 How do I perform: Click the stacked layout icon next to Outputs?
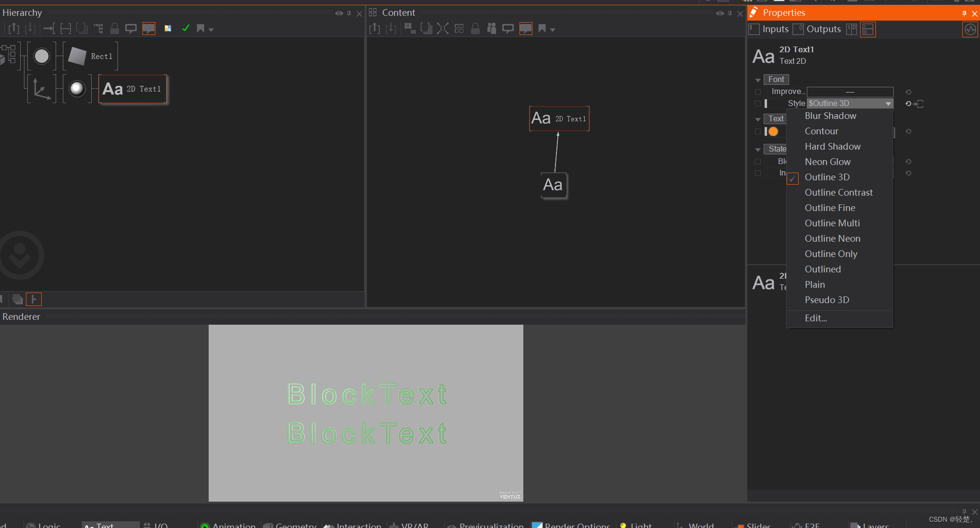868,30
